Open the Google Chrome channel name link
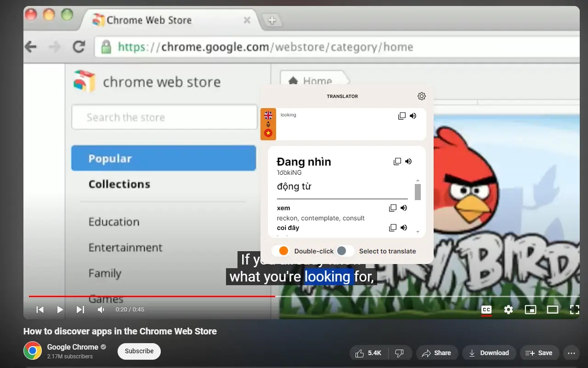This screenshot has width=588, height=368. pyautogui.click(x=73, y=347)
